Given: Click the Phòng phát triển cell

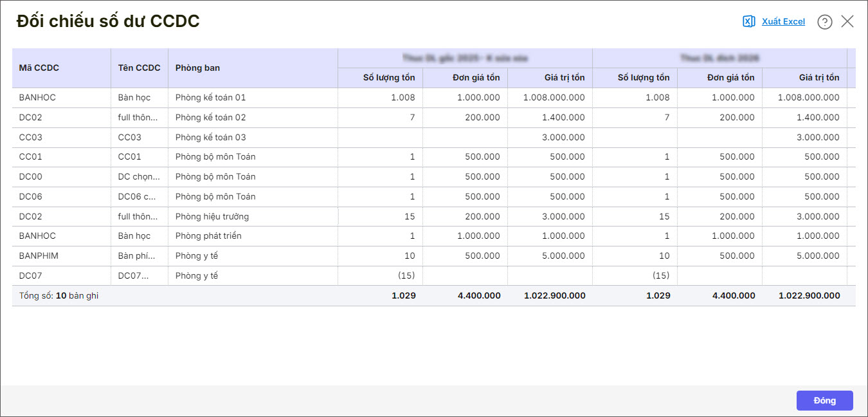Looking at the screenshot, I should click(208, 236).
